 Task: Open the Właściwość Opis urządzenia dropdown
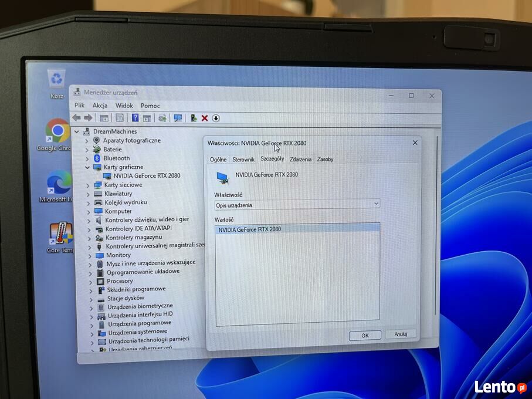point(297,205)
